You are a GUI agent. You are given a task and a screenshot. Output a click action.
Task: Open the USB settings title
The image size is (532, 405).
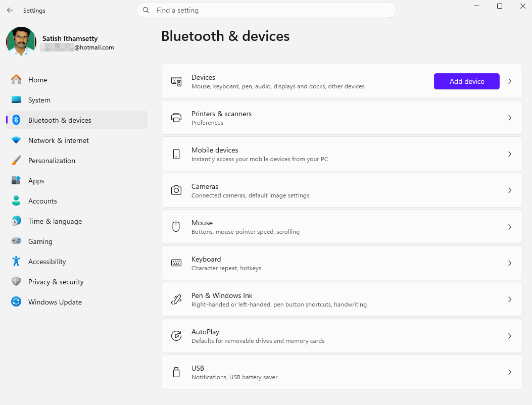198,368
